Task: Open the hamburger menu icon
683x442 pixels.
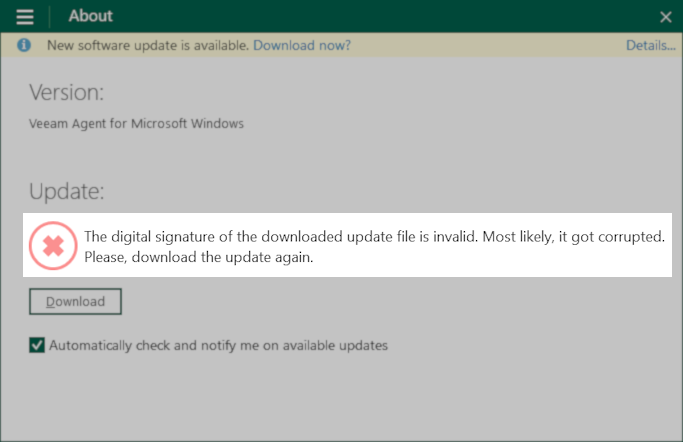Action: [25, 17]
